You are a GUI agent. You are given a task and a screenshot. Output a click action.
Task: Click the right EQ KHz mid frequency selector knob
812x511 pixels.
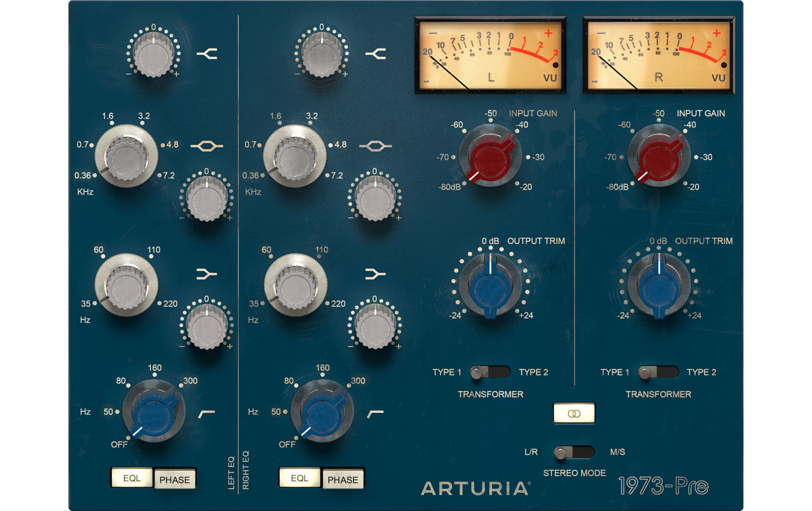click(x=294, y=156)
